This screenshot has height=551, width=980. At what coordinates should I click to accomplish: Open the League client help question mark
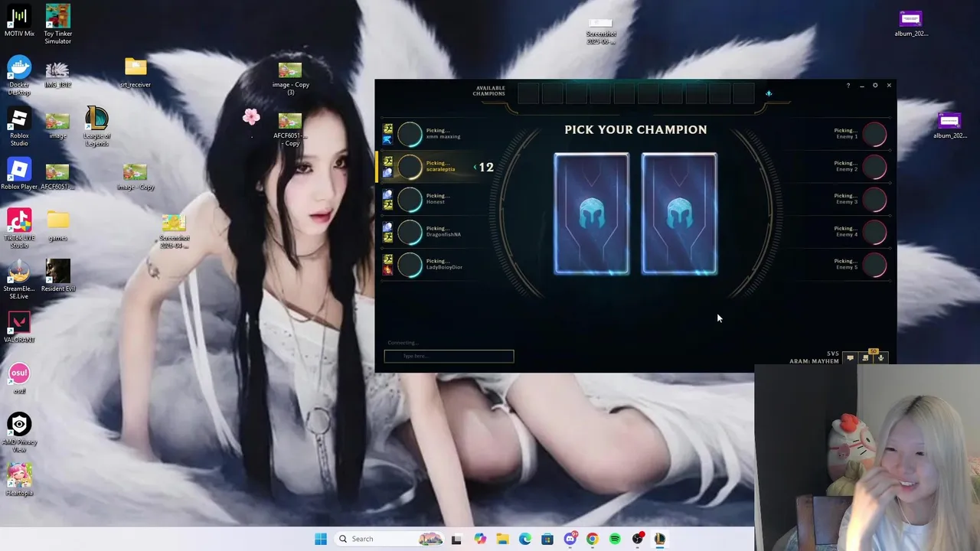[848, 86]
